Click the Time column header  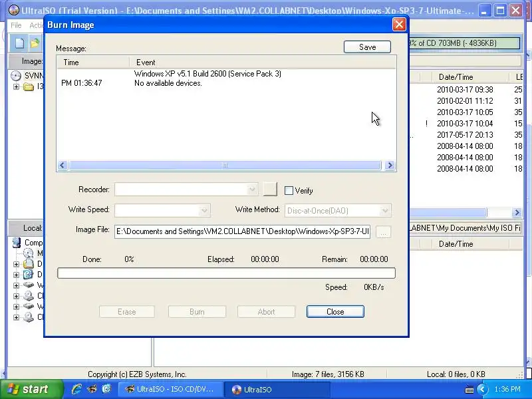pyautogui.click(x=93, y=63)
